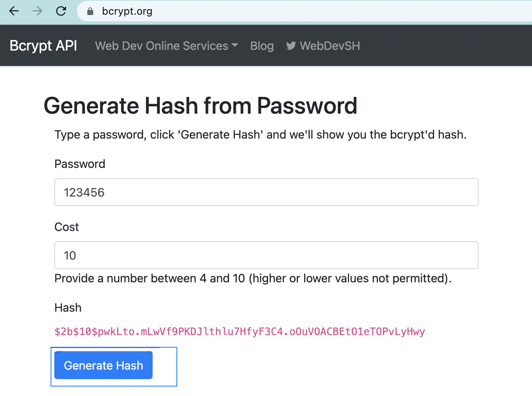Click the Hash label above the result
The image size is (532, 396).
pyautogui.click(x=68, y=308)
